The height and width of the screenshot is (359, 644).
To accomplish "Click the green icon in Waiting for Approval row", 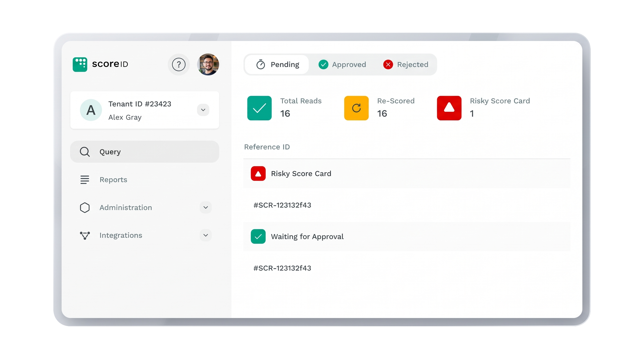I will tap(258, 237).
